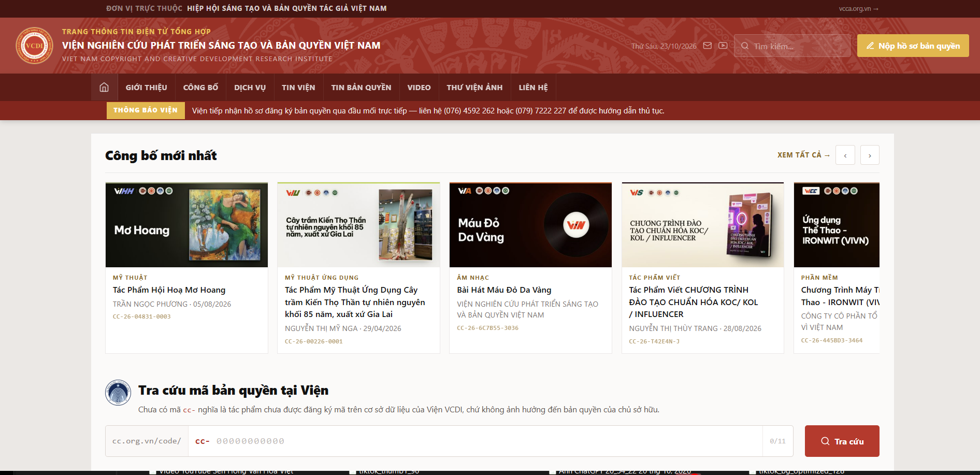Open title Tác Phẩm Viết CHƯƠNG TRÌNH ĐÀO TẠO
Screen dimensions: 980x475
click(x=694, y=302)
